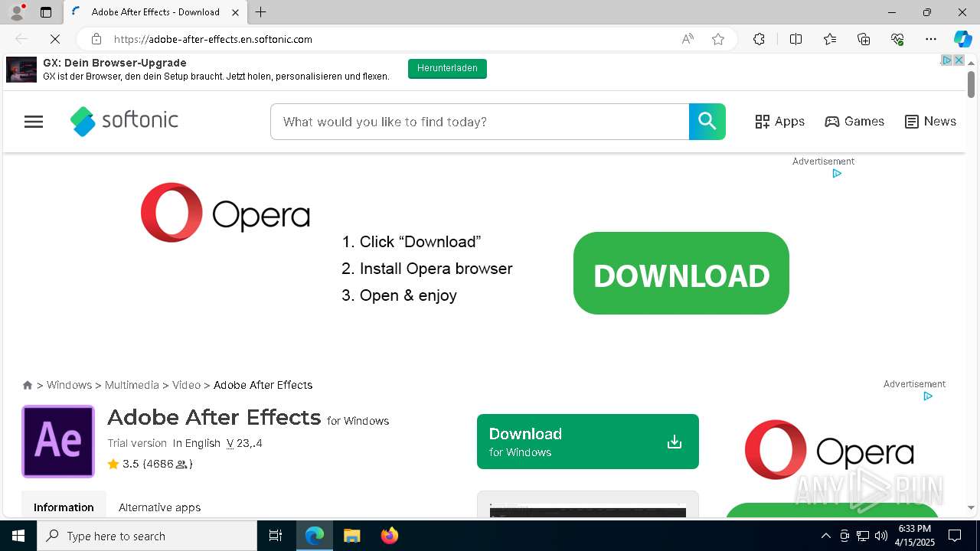Screen dimensions: 980x551
Task: Start Read aloud in address bar
Action: pos(688,39)
